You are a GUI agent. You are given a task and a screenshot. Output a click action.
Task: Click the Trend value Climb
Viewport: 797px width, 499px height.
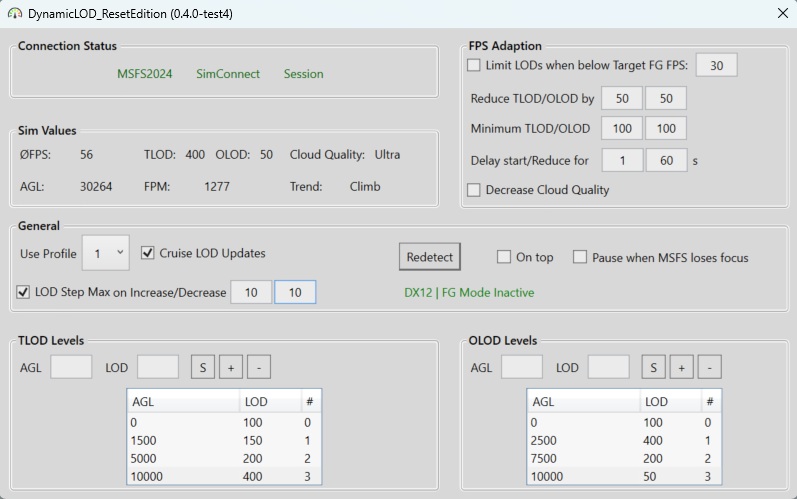pyautogui.click(x=365, y=186)
